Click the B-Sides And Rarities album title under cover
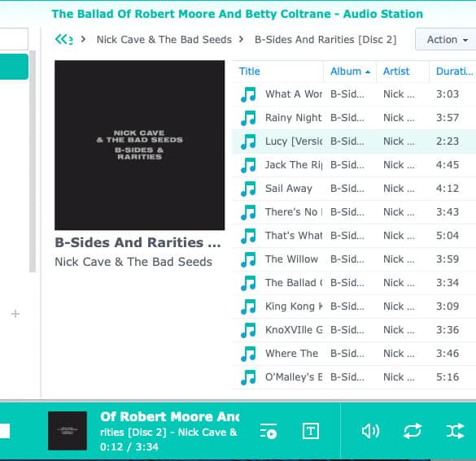476x461 pixels. click(x=138, y=242)
